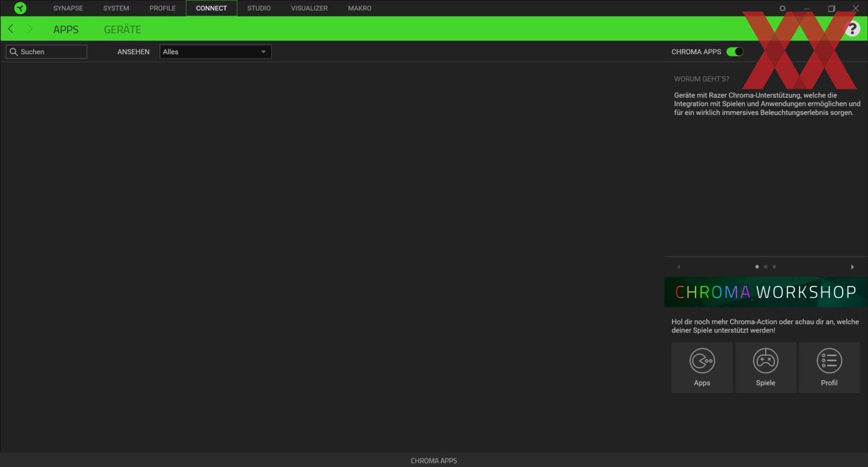868x467 pixels.
Task: Click the CHROMA APPS footer label
Action: (x=434, y=461)
